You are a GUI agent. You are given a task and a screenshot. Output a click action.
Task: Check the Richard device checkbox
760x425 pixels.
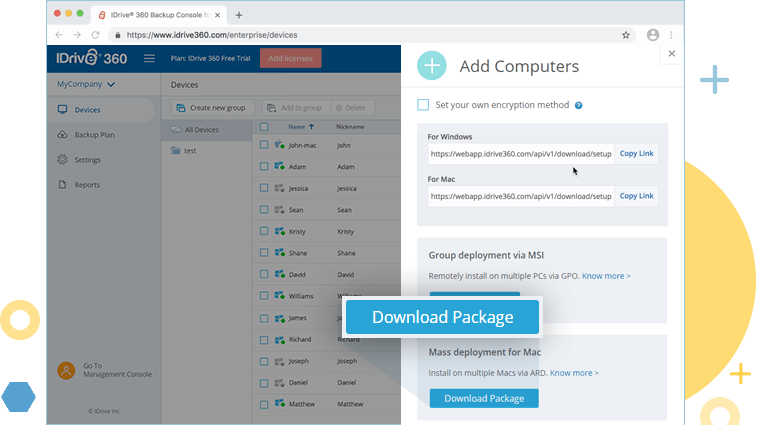click(264, 340)
